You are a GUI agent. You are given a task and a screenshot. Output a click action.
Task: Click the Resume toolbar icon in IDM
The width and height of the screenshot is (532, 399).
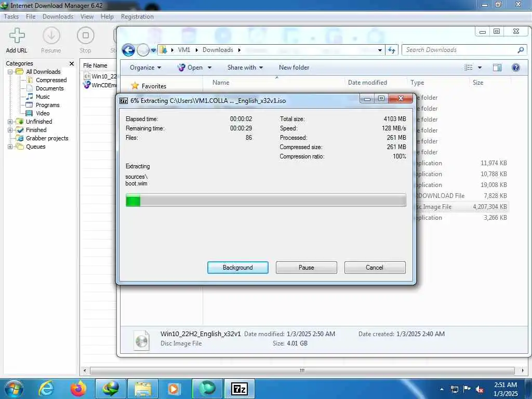click(51, 36)
